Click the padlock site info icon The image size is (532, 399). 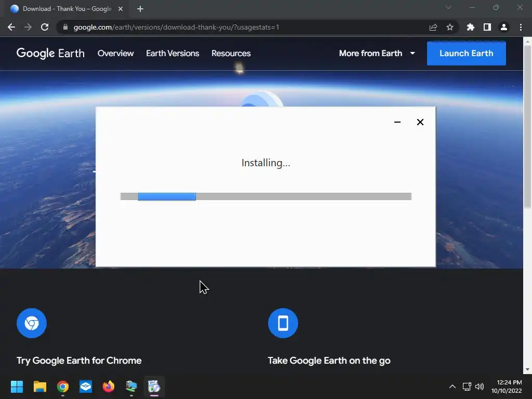tap(65, 27)
